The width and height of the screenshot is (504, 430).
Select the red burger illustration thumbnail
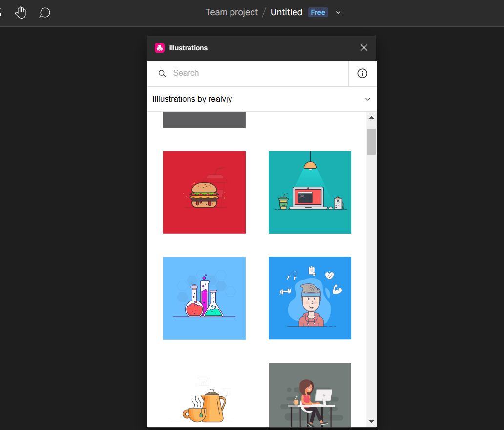(x=204, y=192)
